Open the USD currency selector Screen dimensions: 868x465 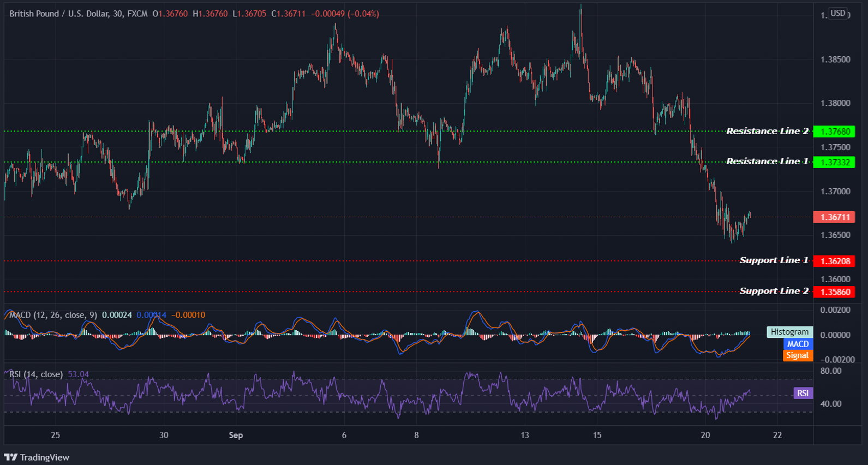838,13
